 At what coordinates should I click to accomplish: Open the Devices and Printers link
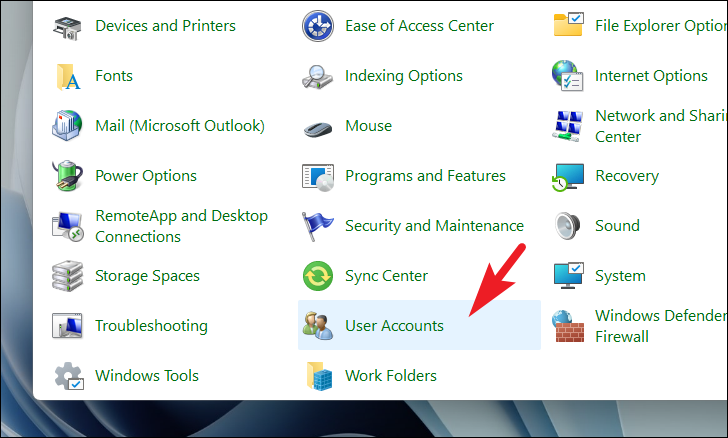pyautogui.click(x=165, y=26)
